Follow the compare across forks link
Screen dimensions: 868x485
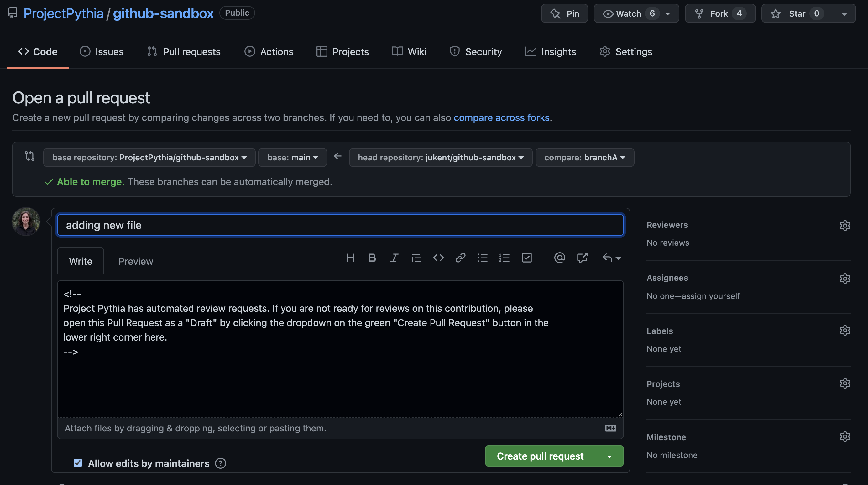click(501, 117)
